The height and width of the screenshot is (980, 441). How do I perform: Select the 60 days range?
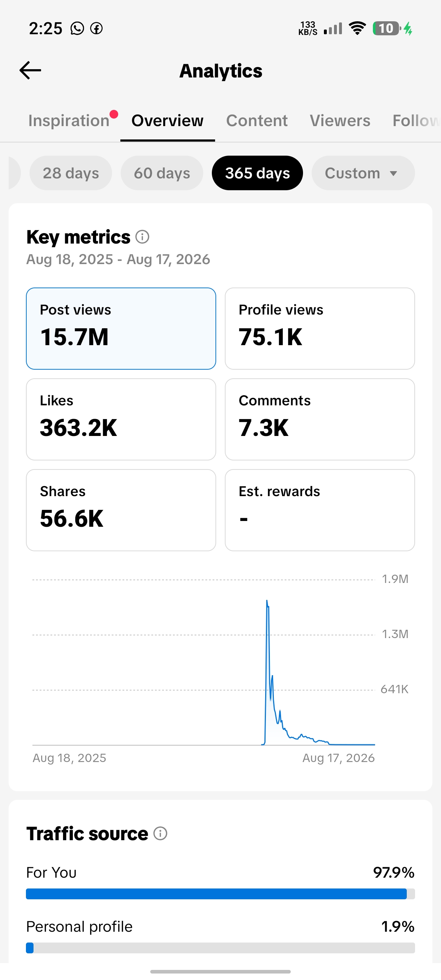click(x=162, y=173)
